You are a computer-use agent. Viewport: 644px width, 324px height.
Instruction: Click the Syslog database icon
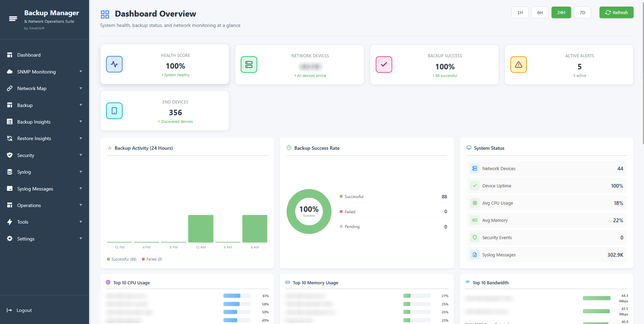click(x=10, y=172)
